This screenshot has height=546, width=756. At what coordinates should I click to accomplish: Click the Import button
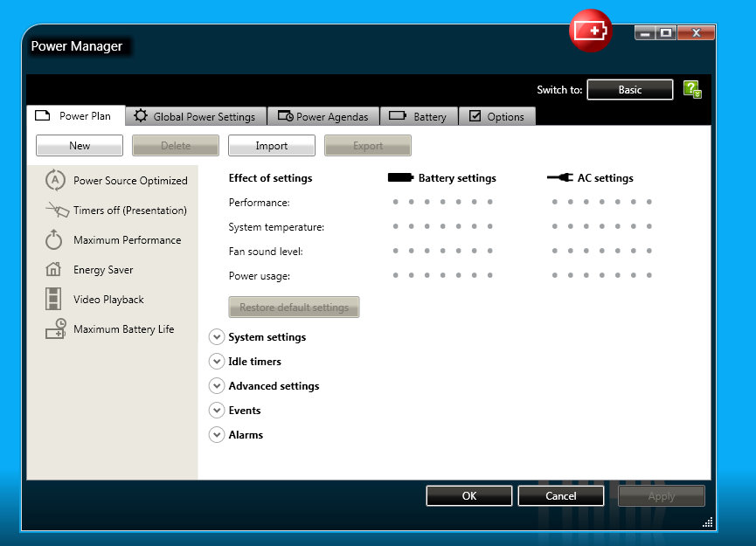point(272,146)
